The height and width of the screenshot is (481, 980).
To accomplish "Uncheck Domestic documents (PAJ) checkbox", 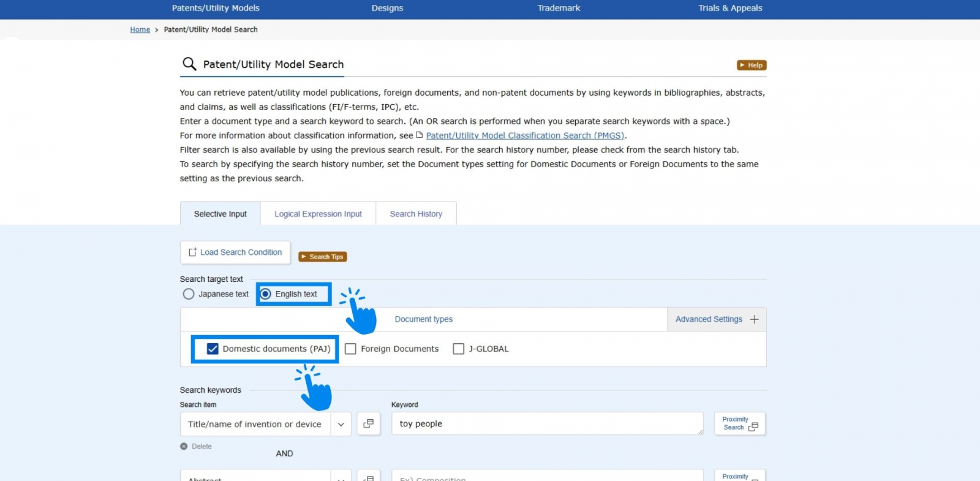I will [x=213, y=349].
